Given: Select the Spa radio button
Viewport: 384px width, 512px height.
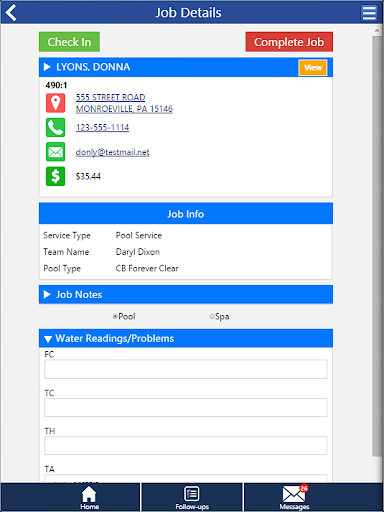Looking at the screenshot, I should tap(212, 316).
